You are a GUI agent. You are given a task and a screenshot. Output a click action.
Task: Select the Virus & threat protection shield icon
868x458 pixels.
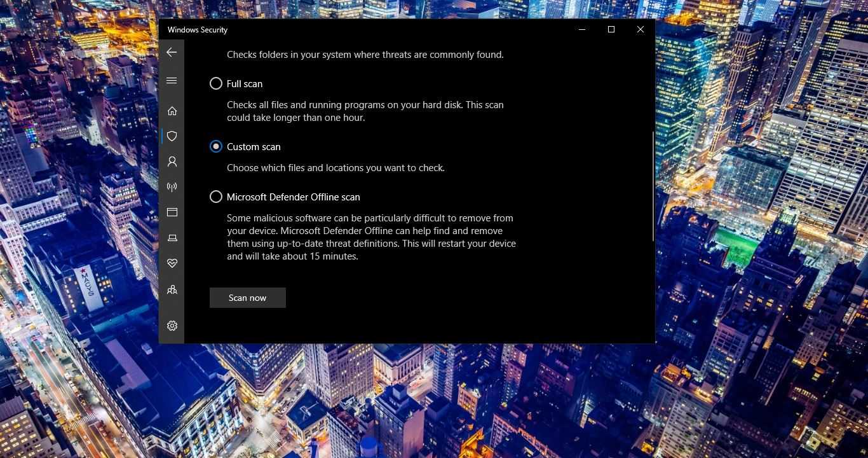coord(172,136)
